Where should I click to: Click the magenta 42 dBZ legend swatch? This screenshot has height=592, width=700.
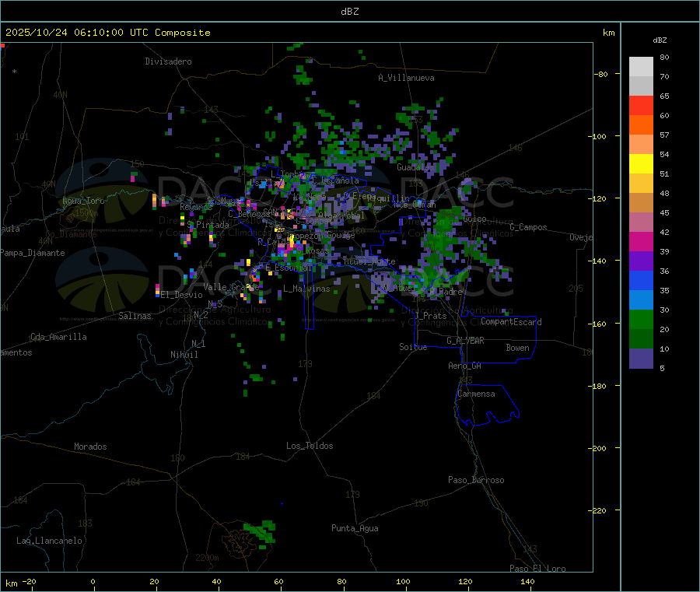tap(641, 241)
